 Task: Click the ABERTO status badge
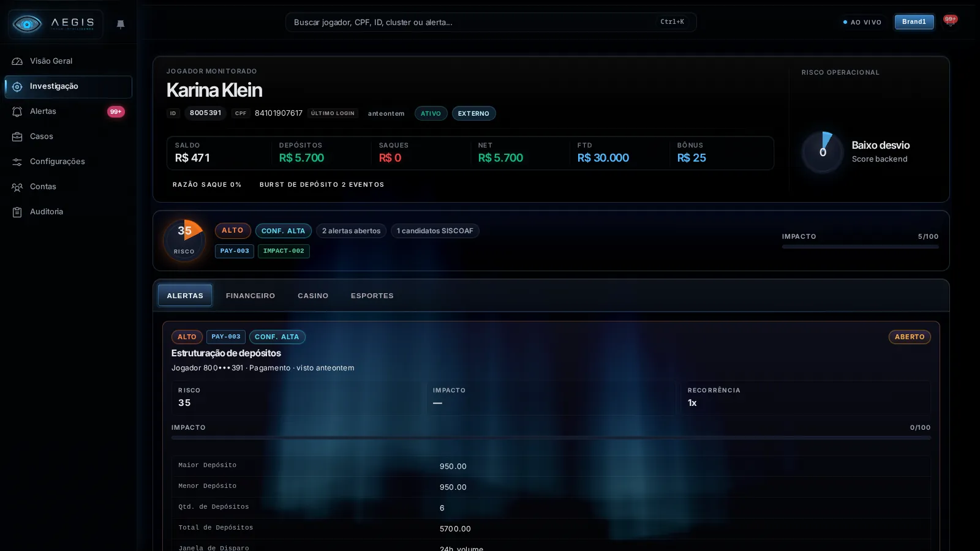pyautogui.click(x=910, y=337)
